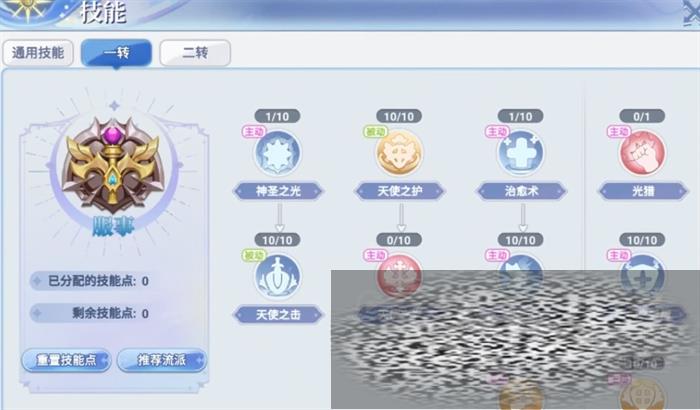Choose the 光猎 red fist skill icon

click(x=642, y=153)
